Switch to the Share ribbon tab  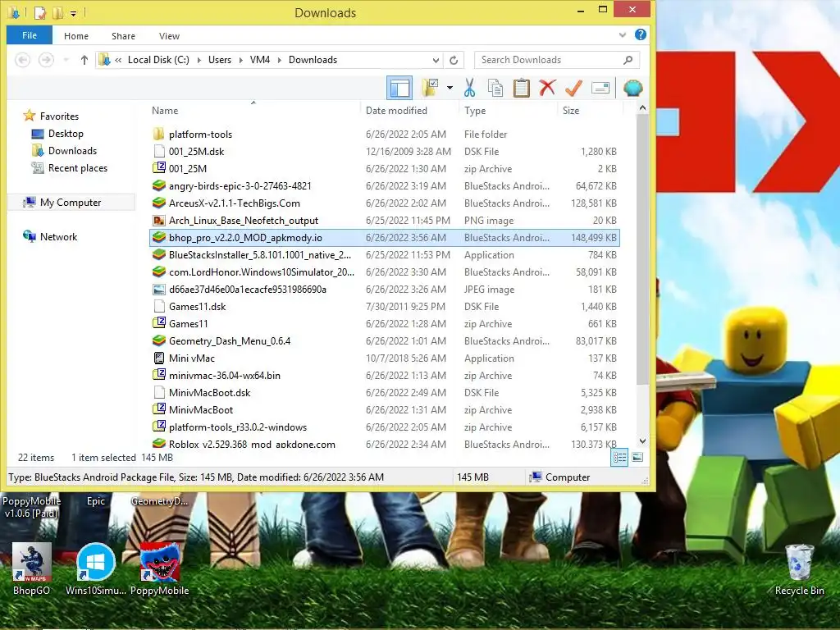123,36
